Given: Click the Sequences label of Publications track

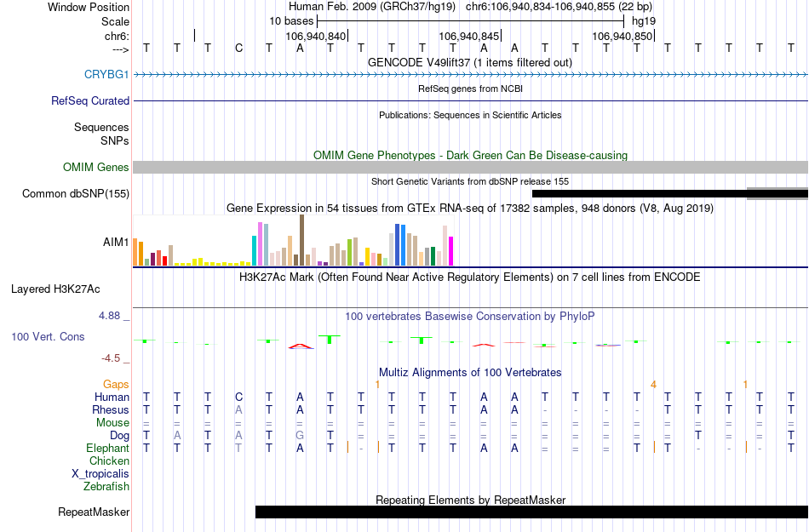Looking at the screenshot, I should (101, 128).
